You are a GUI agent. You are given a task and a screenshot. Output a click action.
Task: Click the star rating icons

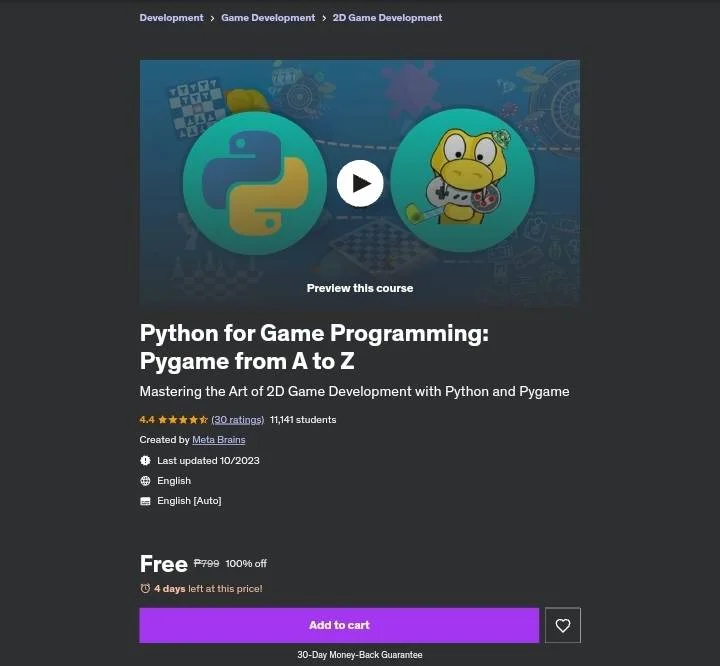[x=183, y=419]
